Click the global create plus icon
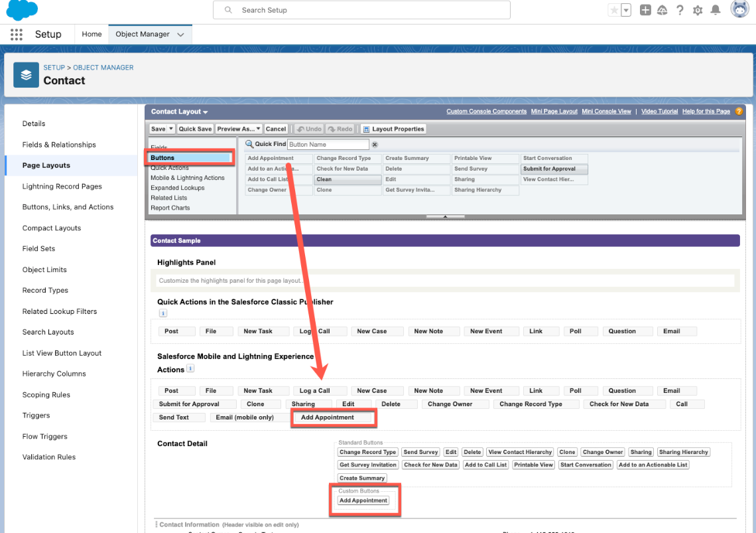 (645, 9)
